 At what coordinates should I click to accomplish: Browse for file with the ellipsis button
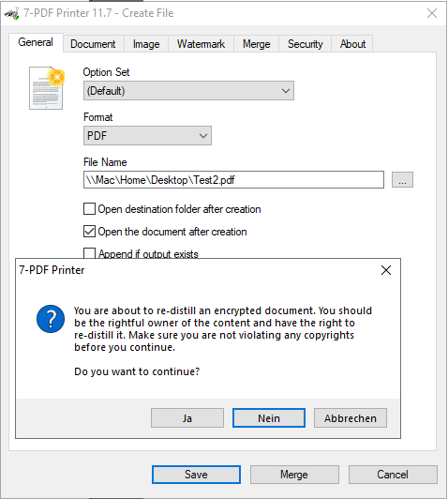click(402, 180)
